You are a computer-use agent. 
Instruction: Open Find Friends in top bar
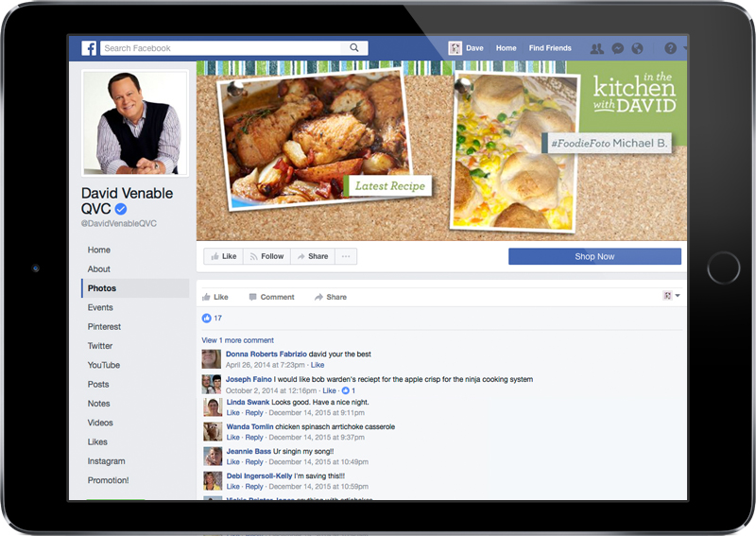[x=550, y=48]
